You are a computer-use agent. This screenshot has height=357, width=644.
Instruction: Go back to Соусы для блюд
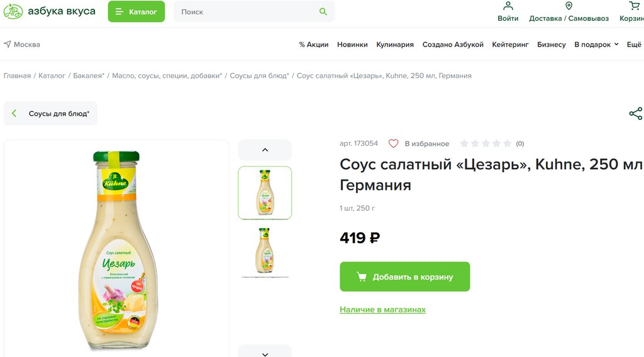[51, 114]
